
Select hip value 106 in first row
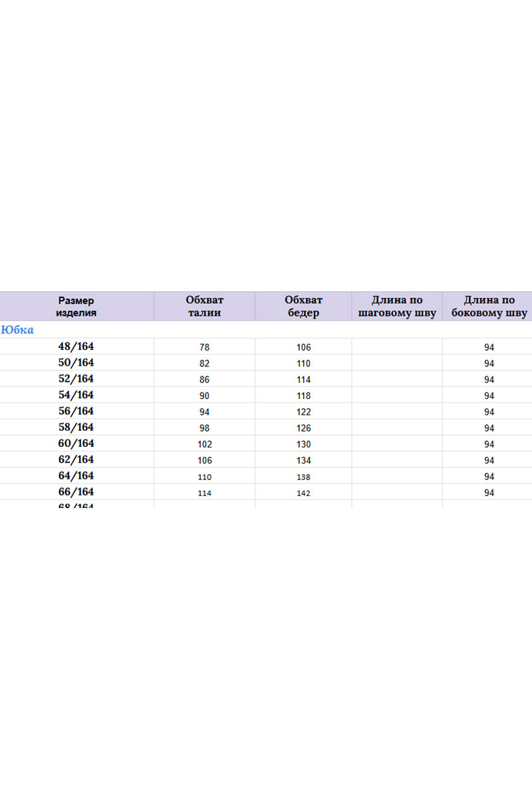(303, 347)
